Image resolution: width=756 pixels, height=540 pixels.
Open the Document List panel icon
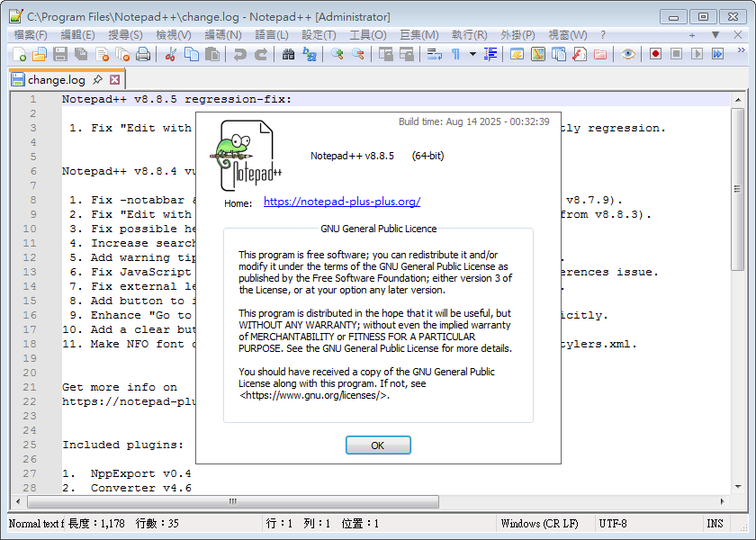pos(559,54)
